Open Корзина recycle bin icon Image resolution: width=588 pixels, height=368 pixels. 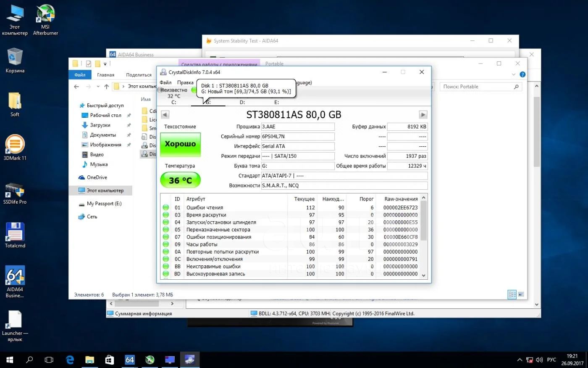pos(15,60)
